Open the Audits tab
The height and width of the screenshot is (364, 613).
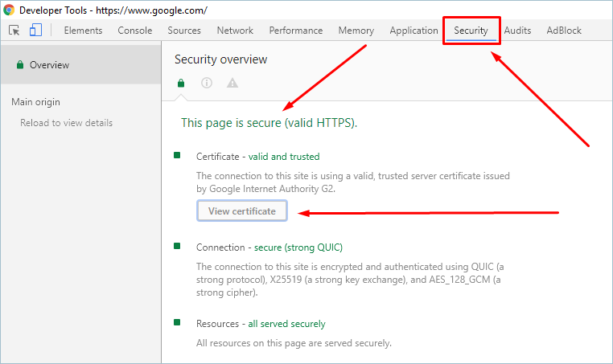coord(517,31)
